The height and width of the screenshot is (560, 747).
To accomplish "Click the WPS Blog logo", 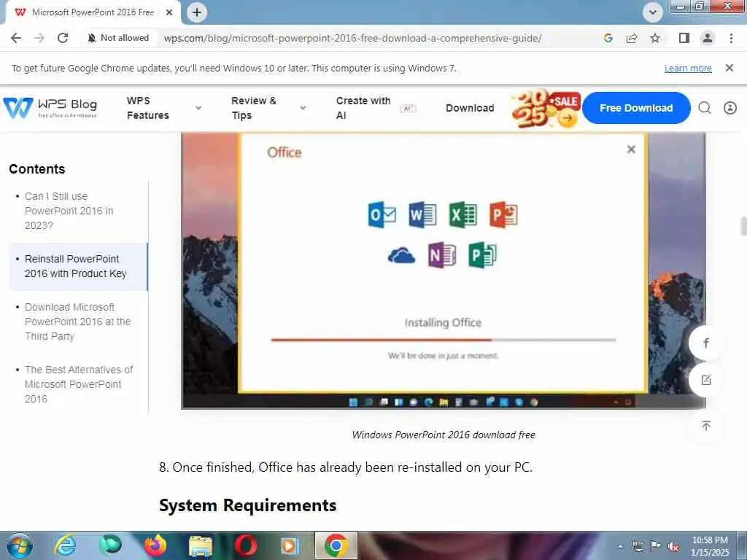I will click(x=50, y=108).
